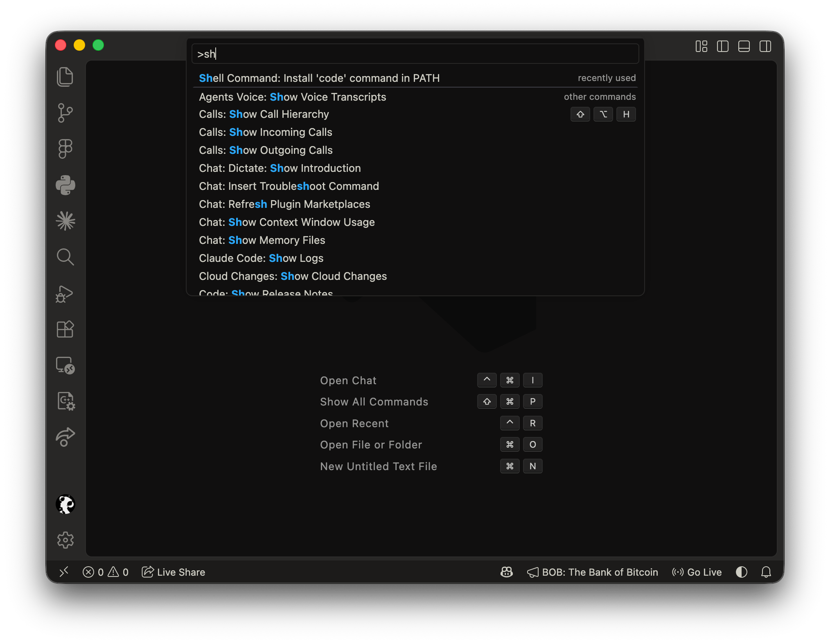
Task: Select Chat: Show Context Window Usage
Action: (x=415, y=222)
